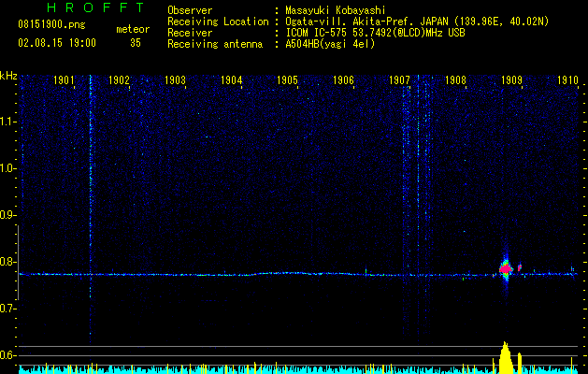Click the Ogata-vill. Akita-Pref. JAPAN location text

pyautogui.click(x=417, y=22)
